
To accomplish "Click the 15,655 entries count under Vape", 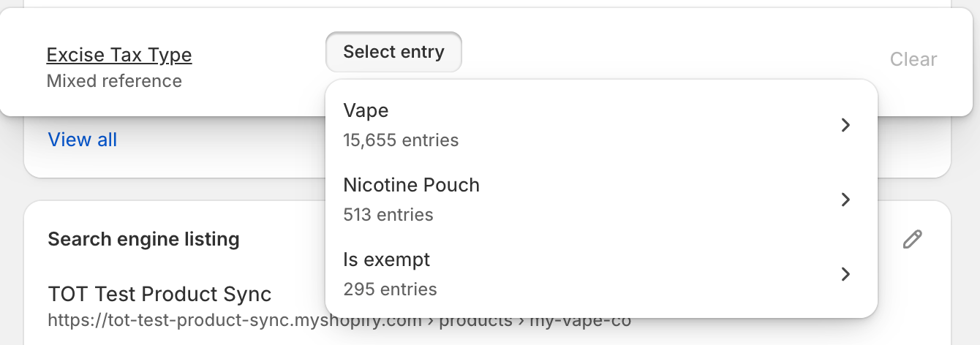I will pos(401,140).
